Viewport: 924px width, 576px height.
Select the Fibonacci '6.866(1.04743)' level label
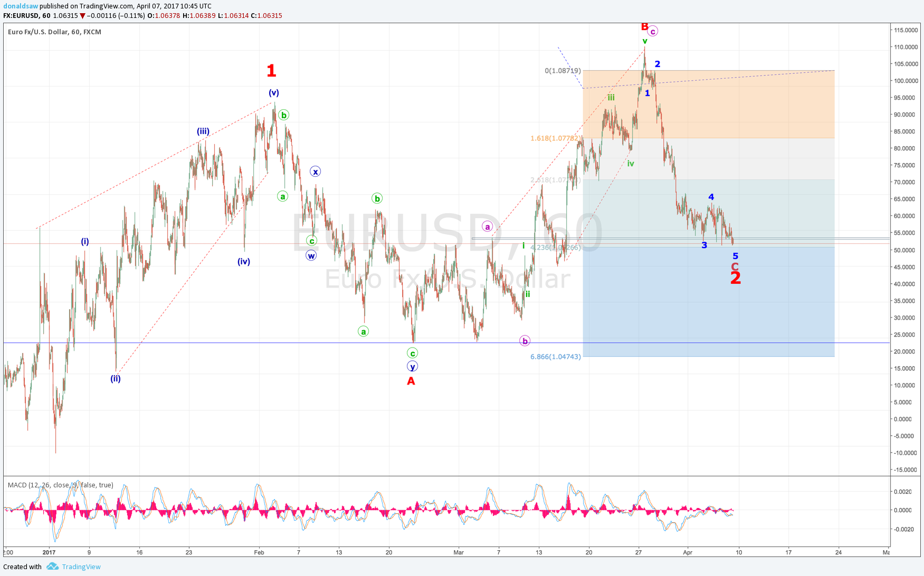click(556, 357)
